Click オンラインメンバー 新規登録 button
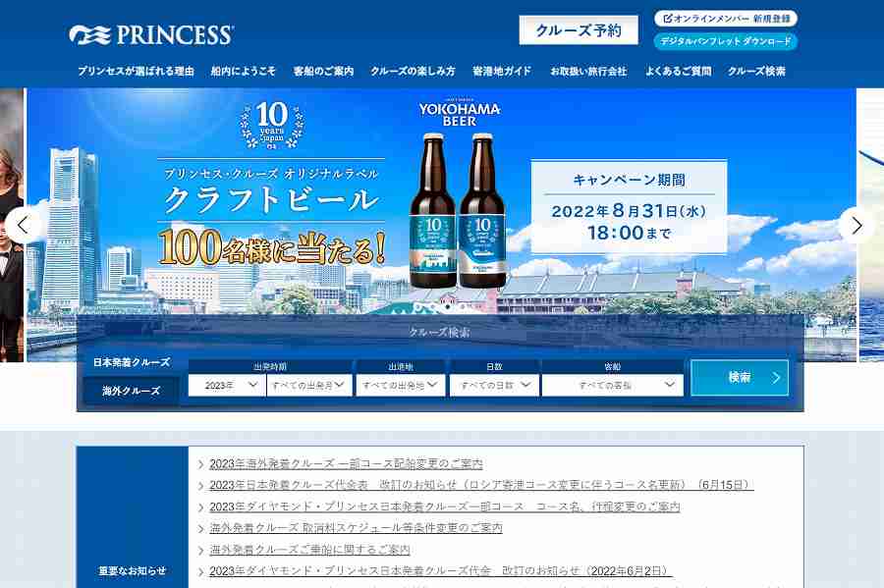 click(726, 19)
